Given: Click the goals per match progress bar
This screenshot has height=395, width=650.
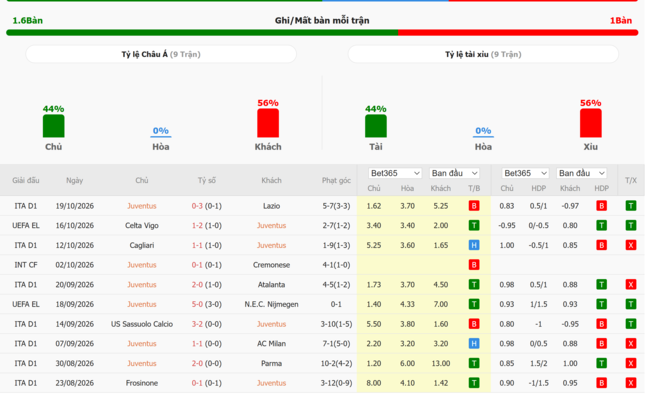Looking at the screenshot, I should 322,32.
